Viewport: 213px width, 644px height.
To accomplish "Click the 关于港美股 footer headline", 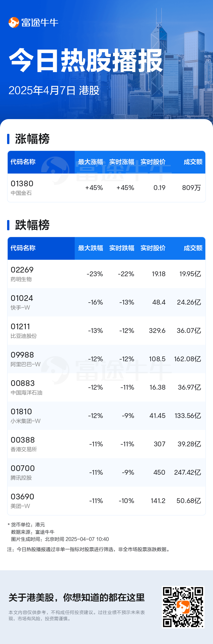I will [x=77, y=597].
